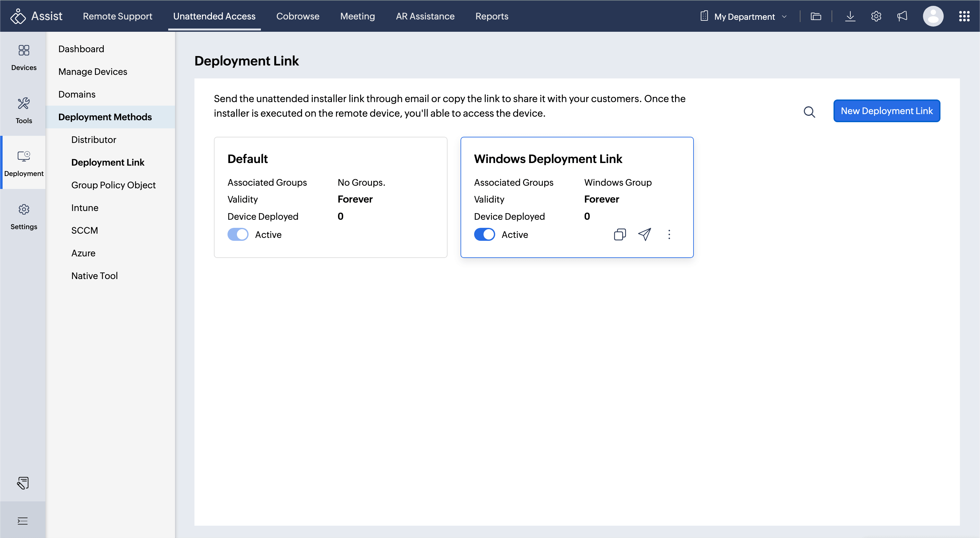Open the Tools sidebar section
This screenshot has width=980, height=538.
pyautogui.click(x=24, y=110)
